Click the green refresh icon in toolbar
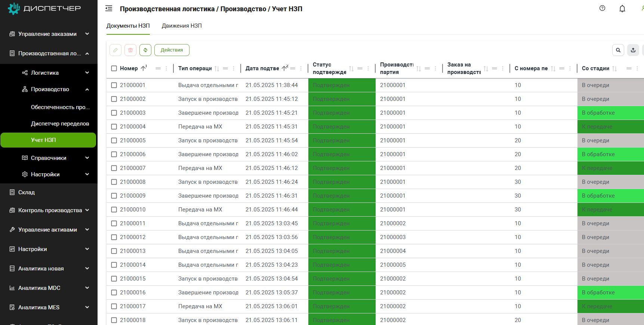644x325 pixels. 145,50
